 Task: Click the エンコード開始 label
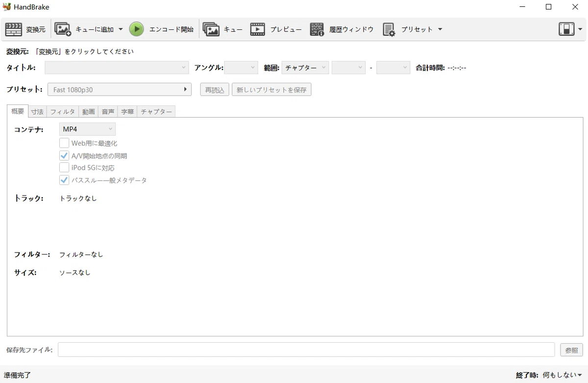[x=171, y=29]
